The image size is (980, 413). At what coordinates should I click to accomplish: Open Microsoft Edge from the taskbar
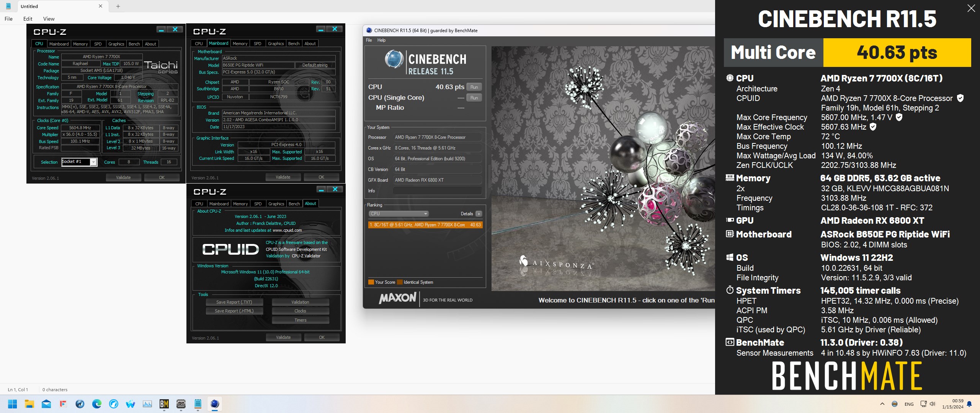[x=97, y=404]
